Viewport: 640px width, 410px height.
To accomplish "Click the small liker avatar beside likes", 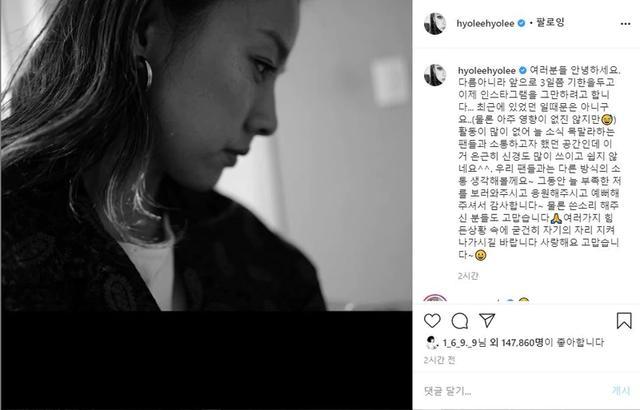I will (431, 343).
